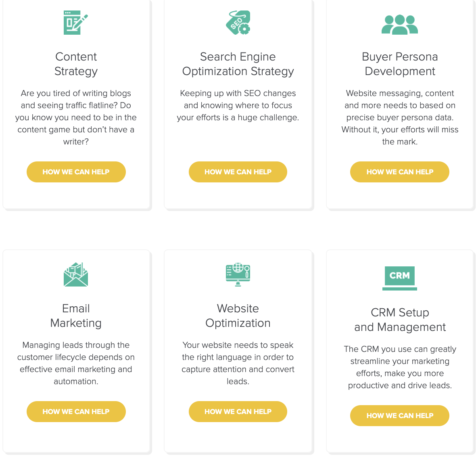Click the CRM description paragraph text
476x456 pixels.
[399, 367]
